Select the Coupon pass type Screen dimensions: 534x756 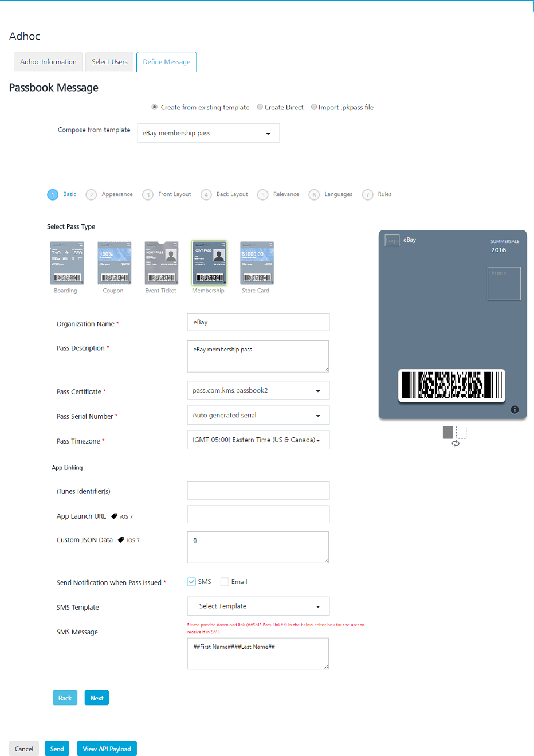pos(113,263)
